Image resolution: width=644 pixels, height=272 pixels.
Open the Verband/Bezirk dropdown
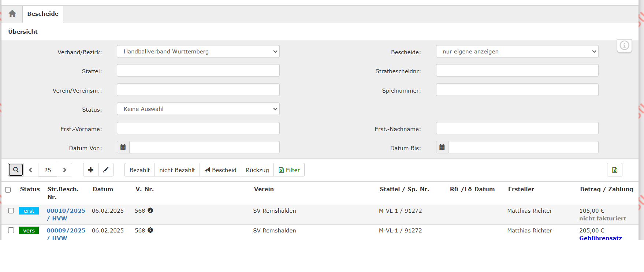coord(198,52)
